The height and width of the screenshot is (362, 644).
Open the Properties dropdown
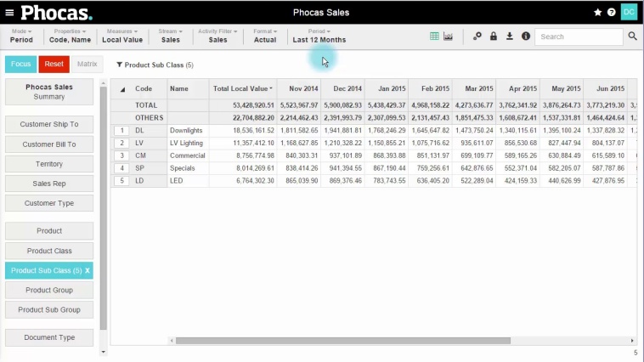(70, 36)
